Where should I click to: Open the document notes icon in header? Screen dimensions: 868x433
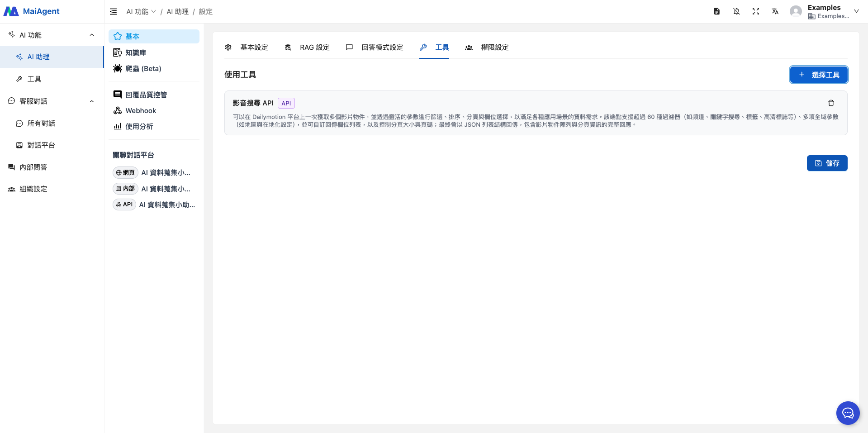click(x=716, y=11)
